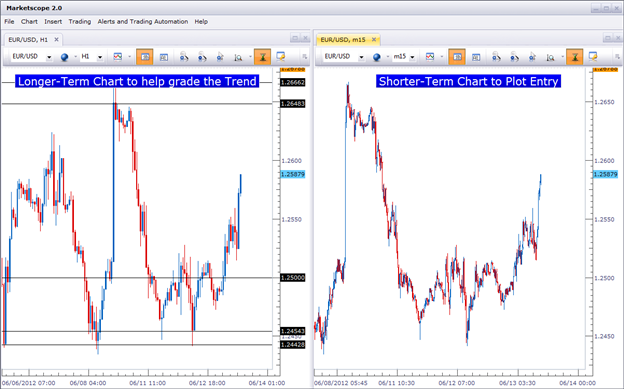Click the 1.25000 horizontal price line label
Screen dimensions: 624x389
[292, 278]
